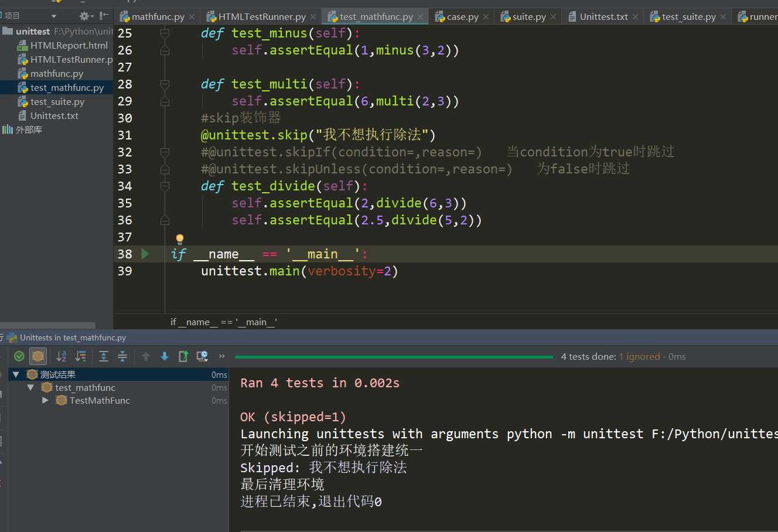Fold test_multi at line 28 marker
Viewport: 778px width, 532px height.
pos(165,84)
